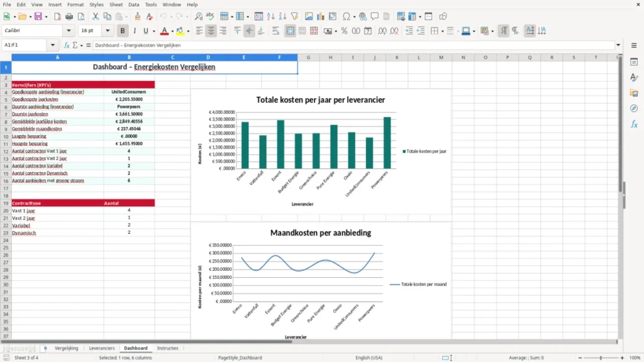Toggle Center Horizontally alignment

[x=211, y=31]
